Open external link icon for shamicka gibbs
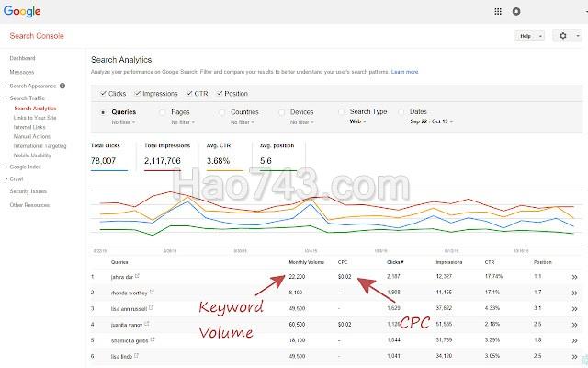 pos(153,339)
